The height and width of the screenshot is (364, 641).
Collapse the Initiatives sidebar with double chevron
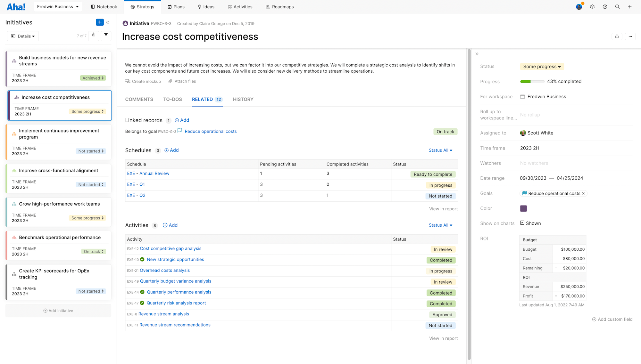pos(108,22)
